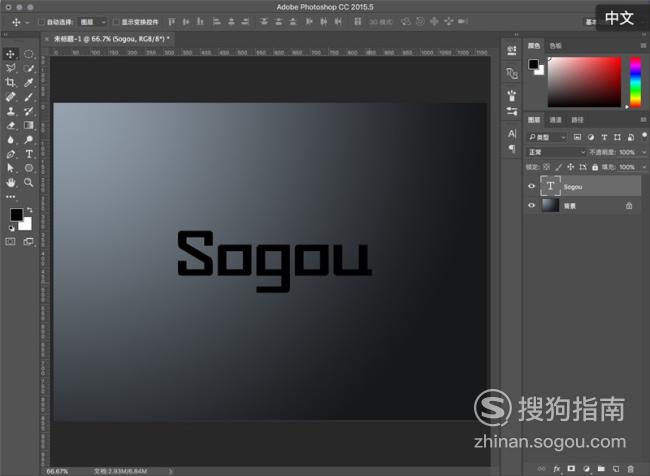Click the toolbar foreground color swatch

16,214
